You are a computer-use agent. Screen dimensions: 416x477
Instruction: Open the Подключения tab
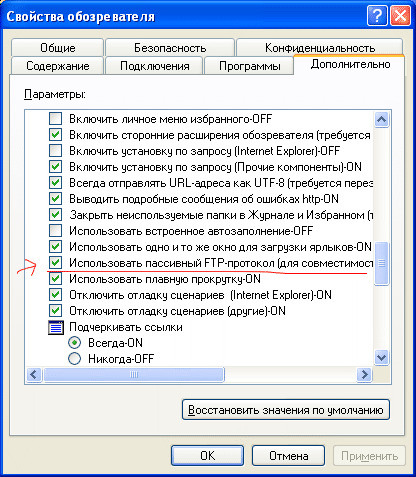tap(154, 66)
